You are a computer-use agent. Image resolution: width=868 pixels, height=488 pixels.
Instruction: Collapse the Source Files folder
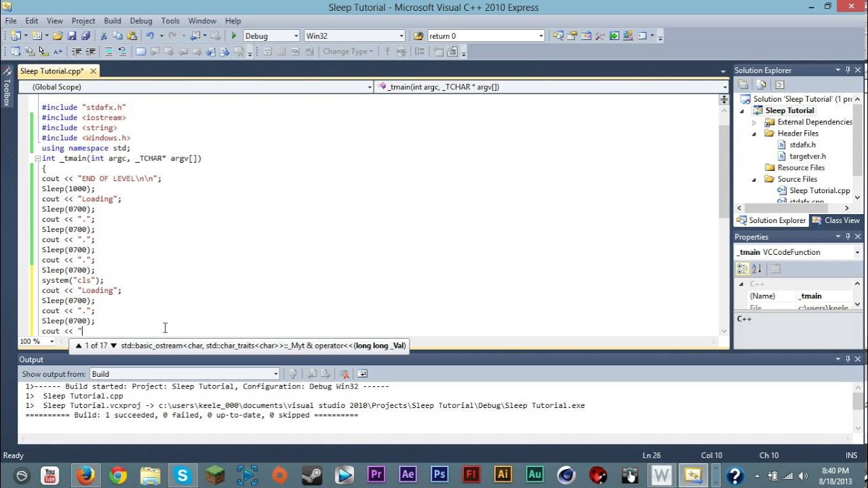coord(754,180)
